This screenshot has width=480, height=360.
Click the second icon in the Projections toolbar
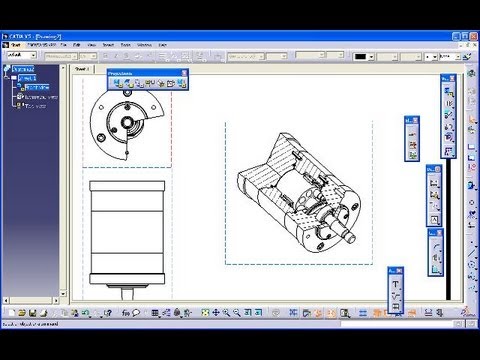pos(129,83)
